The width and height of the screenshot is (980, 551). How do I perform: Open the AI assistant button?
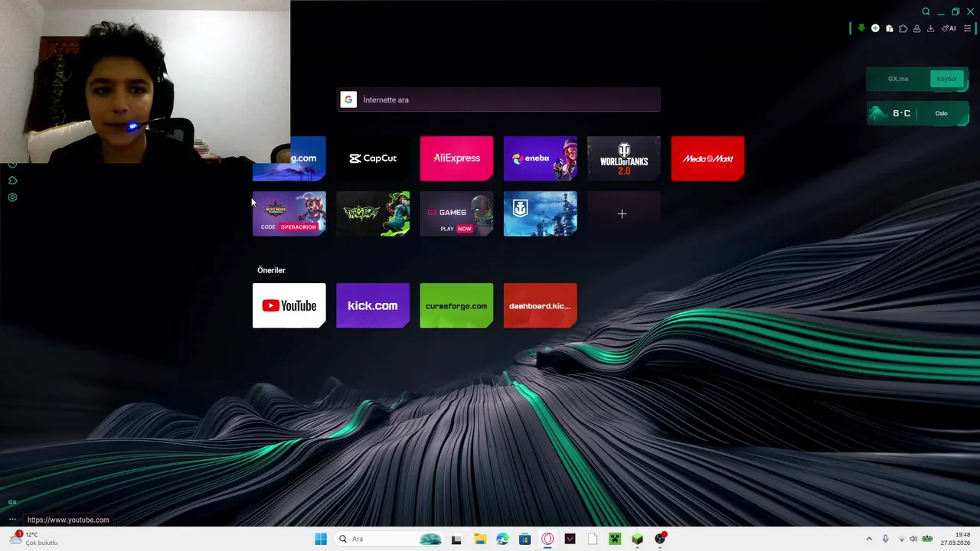tap(949, 28)
